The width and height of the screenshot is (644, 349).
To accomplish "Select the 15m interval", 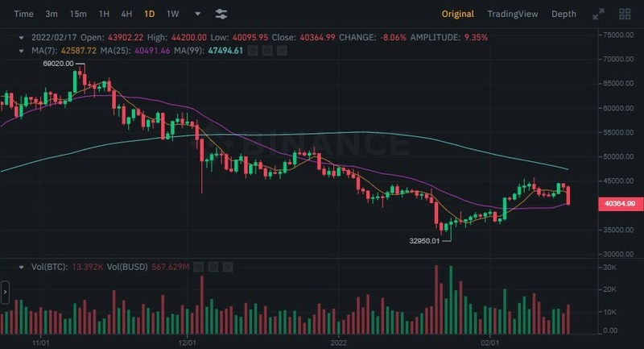I will pyautogui.click(x=78, y=14).
